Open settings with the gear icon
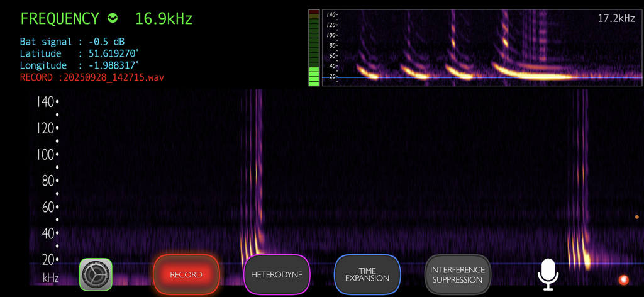 [96, 274]
